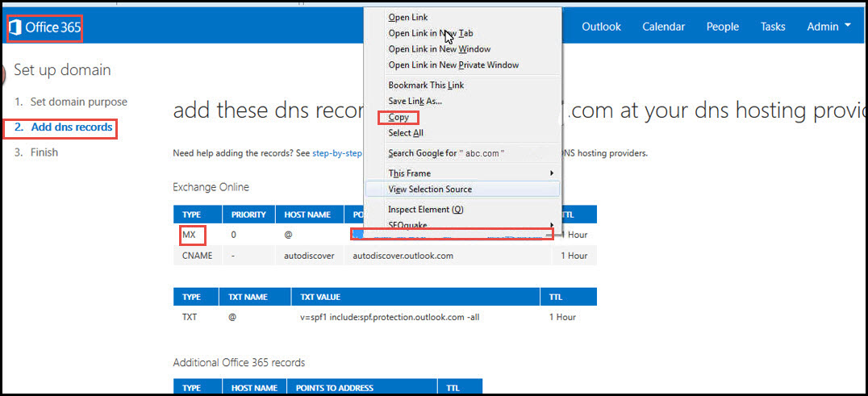Image resolution: width=868 pixels, height=396 pixels.
Task: Click the MX record type cell
Action: pos(190,235)
